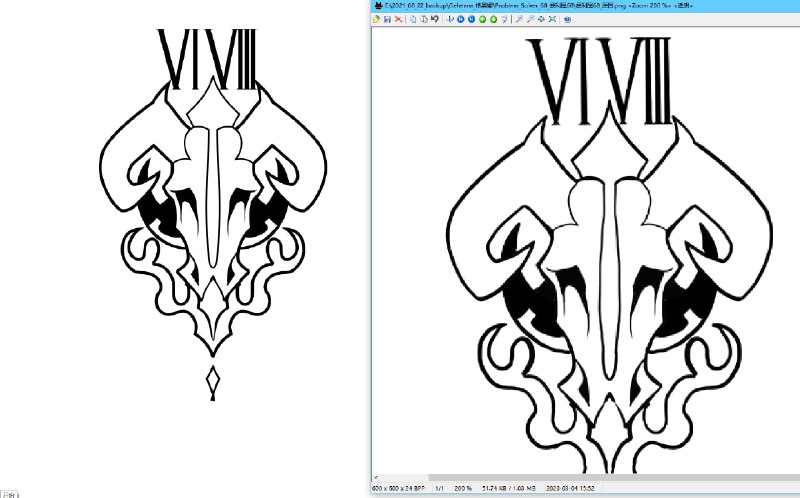Undo the last action via the toolbar arrow

[435, 19]
